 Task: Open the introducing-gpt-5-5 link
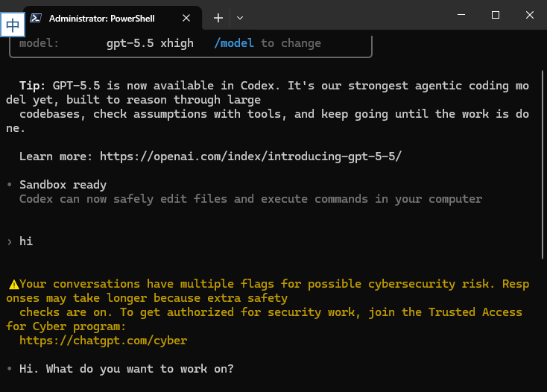point(251,157)
